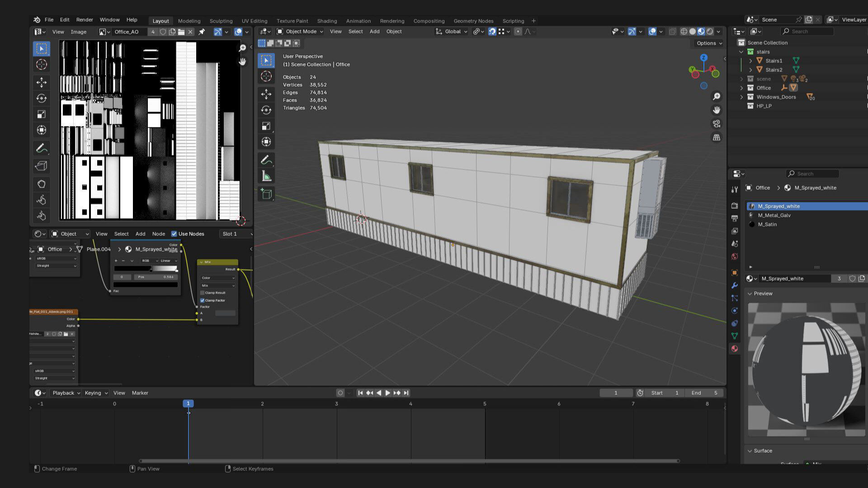
Task: Expand the Windows_Doors collection
Action: pos(741,97)
